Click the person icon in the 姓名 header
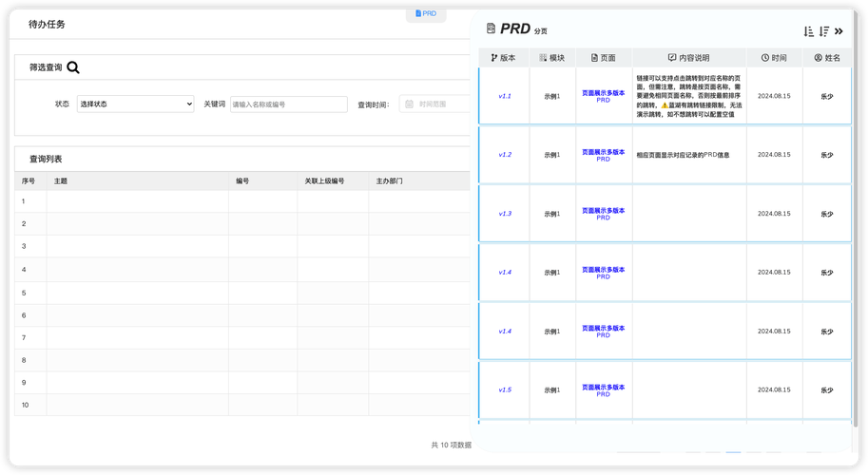This screenshot has height=475, width=868. click(819, 58)
